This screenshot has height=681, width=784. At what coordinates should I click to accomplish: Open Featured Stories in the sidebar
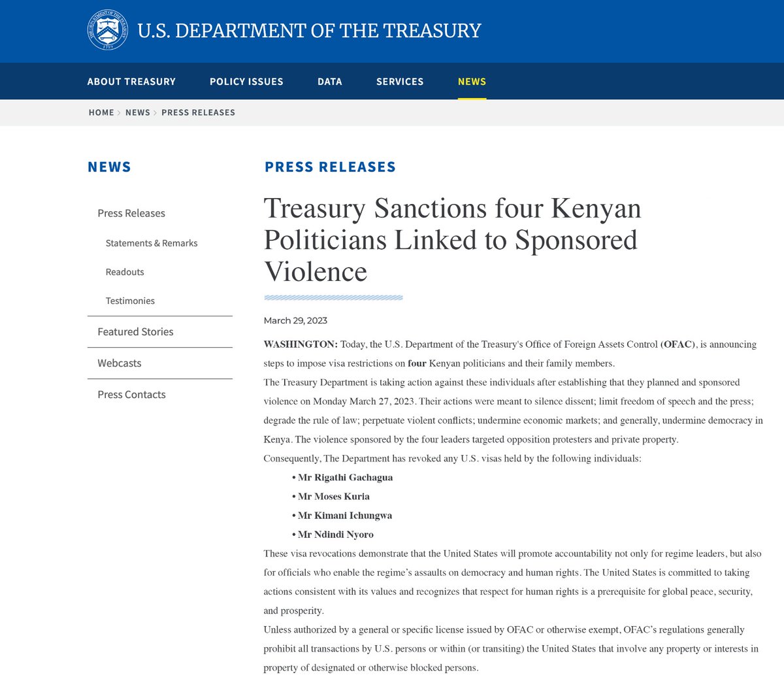(x=135, y=332)
